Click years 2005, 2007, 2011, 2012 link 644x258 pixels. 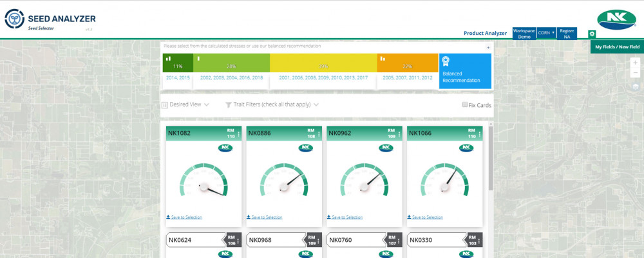tap(408, 77)
